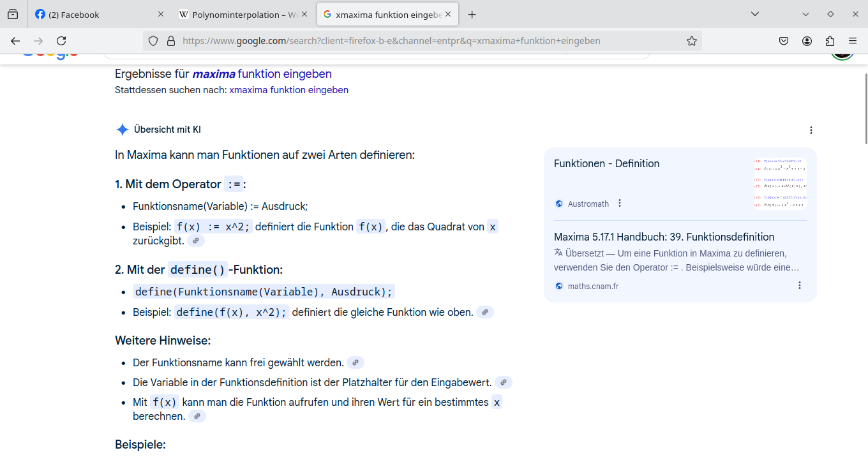Open the KI overview three-dot options menu
Screen dimensions: 868x462
[811, 130]
